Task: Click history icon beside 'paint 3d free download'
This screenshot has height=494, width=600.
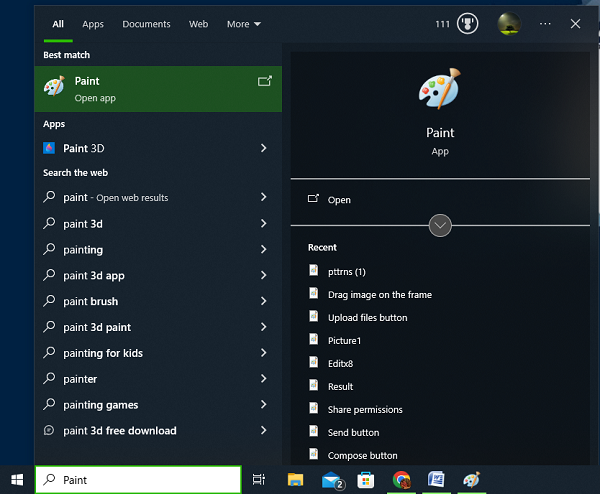Action: click(49, 430)
